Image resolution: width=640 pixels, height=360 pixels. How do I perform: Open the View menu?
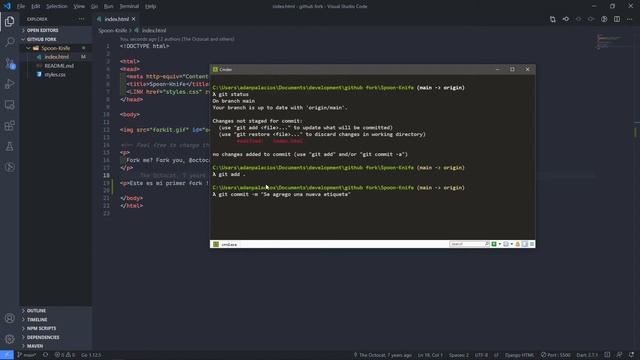79,7
